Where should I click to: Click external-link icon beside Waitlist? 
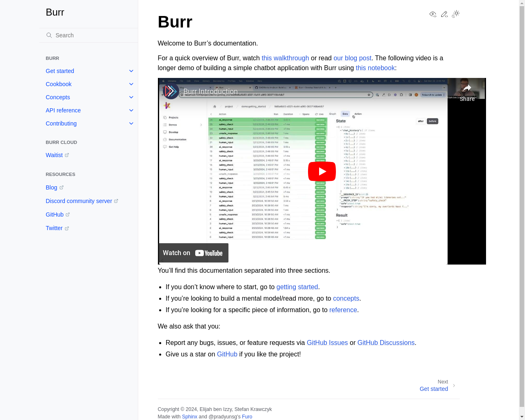pos(67,155)
